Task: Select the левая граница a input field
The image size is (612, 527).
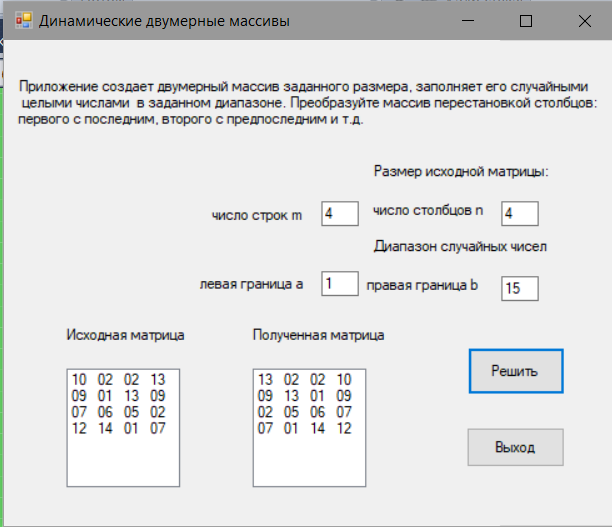Action: click(340, 283)
